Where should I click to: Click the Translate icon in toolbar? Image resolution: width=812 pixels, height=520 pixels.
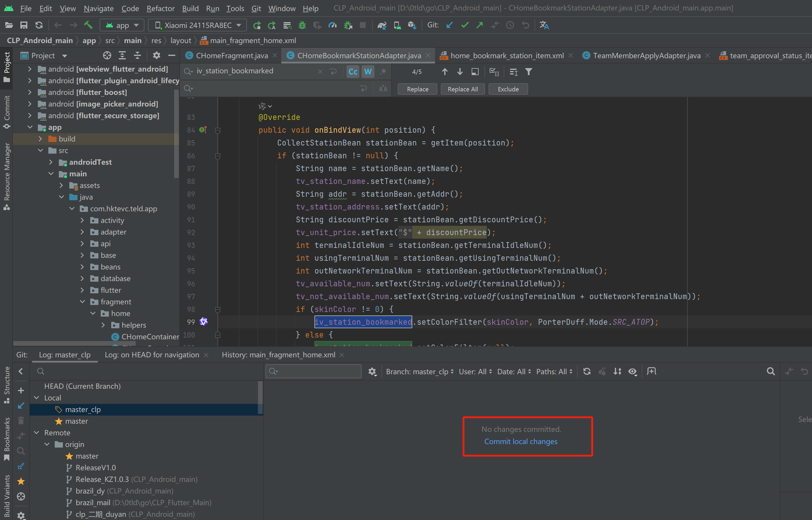tap(544, 25)
